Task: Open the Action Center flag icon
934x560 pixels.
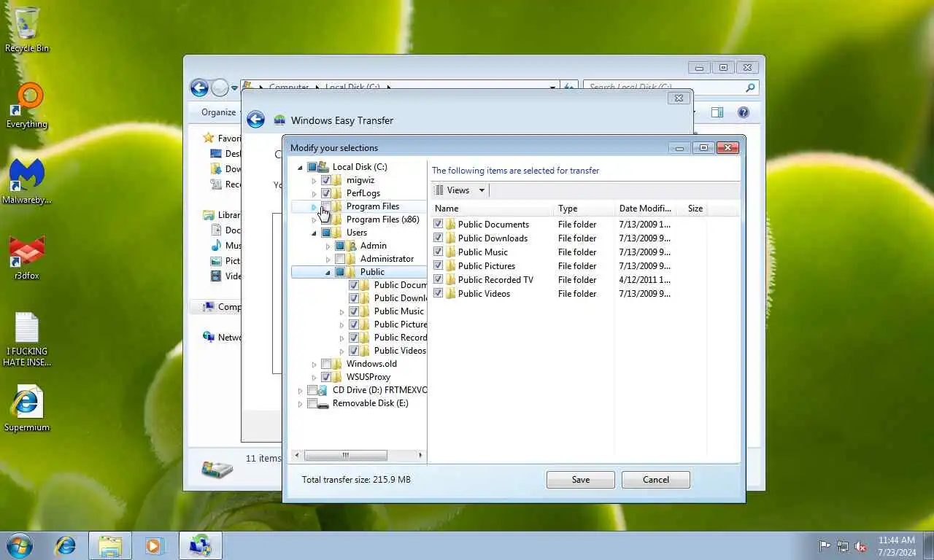Action: point(825,545)
